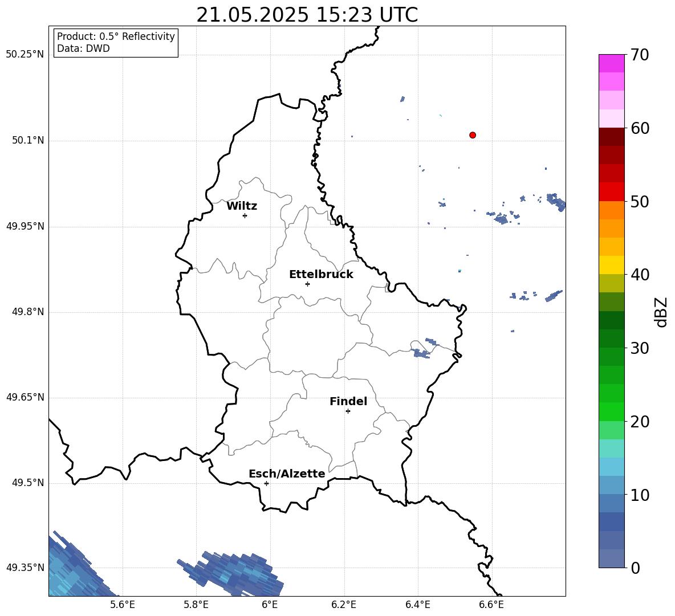
Task: Pick the dark maroon colorbar segment below 60
Action: coord(611,137)
